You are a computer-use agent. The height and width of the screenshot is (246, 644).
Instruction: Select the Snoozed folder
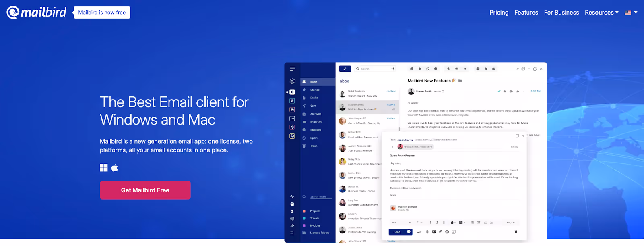coord(318,130)
